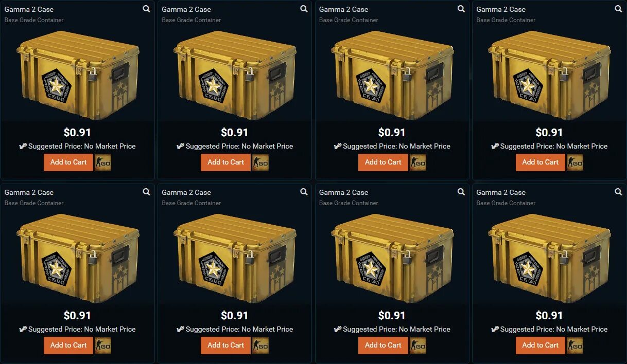The height and width of the screenshot is (364, 627).
Task: Add the third bottom-row Gamma 2 Case to cart
Action: [383, 345]
